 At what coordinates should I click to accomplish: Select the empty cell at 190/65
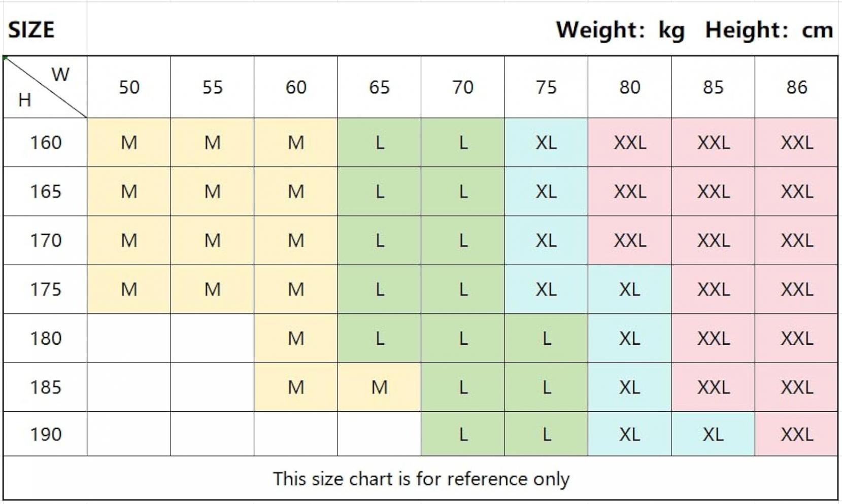click(379, 434)
